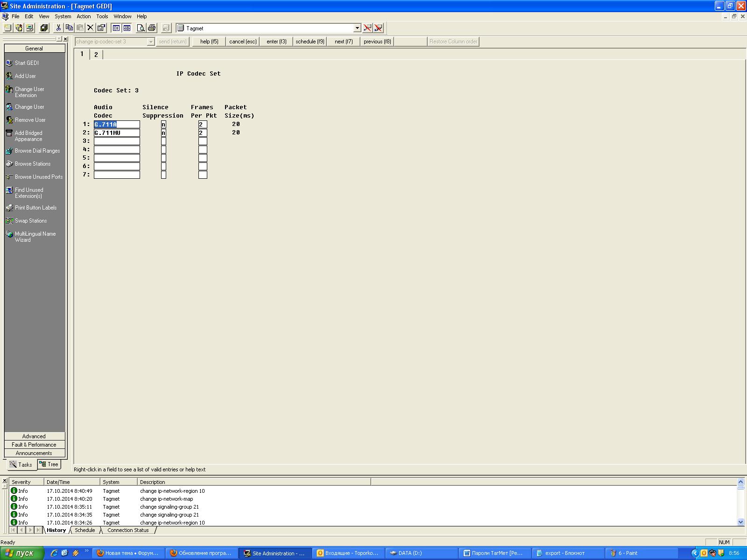The height and width of the screenshot is (560, 747).
Task: Open MultiLingual Name Wizard task
Action: pyautogui.click(x=35, y=237)
